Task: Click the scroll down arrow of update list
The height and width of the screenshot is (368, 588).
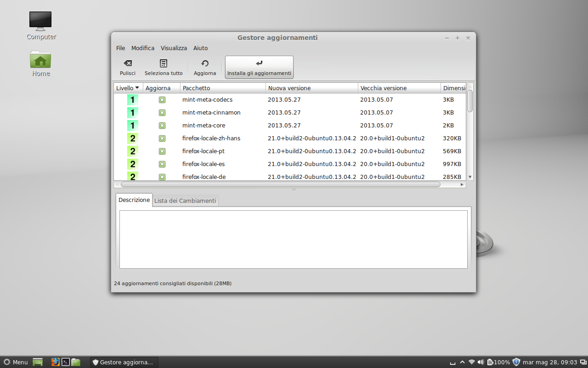Action: pyautogui.click(x=470, y=177)
